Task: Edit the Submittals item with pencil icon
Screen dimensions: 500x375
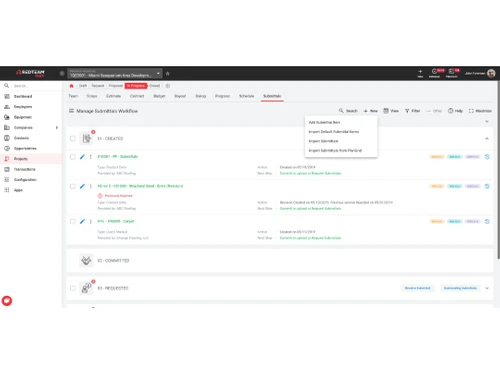Action: tap(82, 157)
